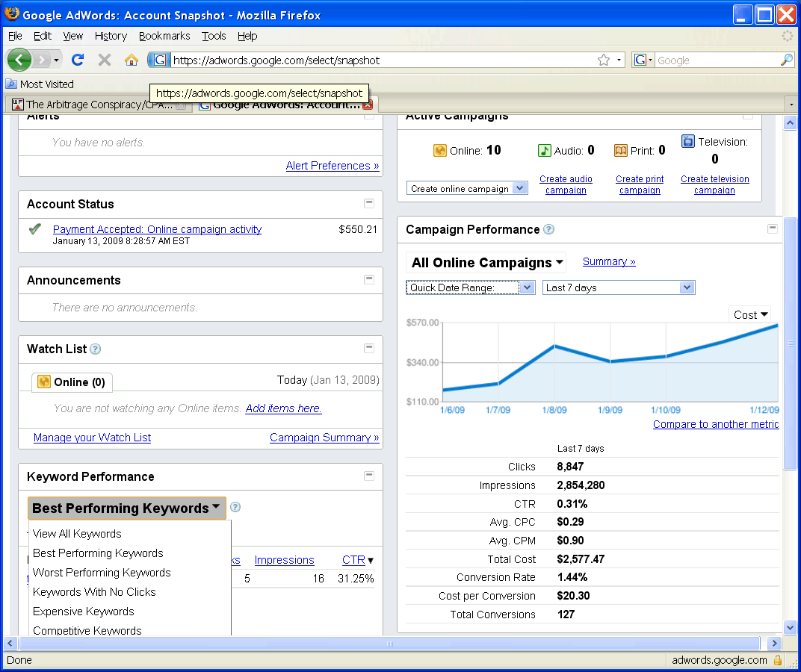The height and width of the screenshot is (672, 801).
Task: Open the Cost metric dropdown on chart
Action: [x=750, y=314]
